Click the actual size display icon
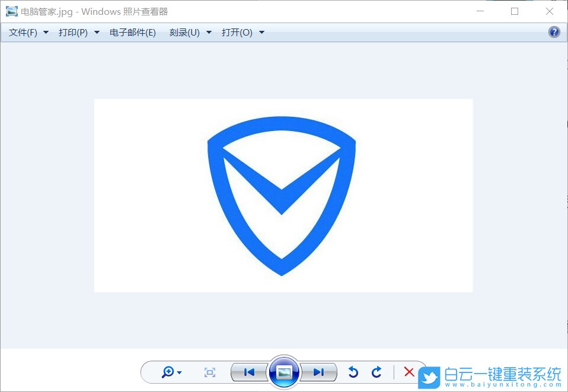 [209, 372]
